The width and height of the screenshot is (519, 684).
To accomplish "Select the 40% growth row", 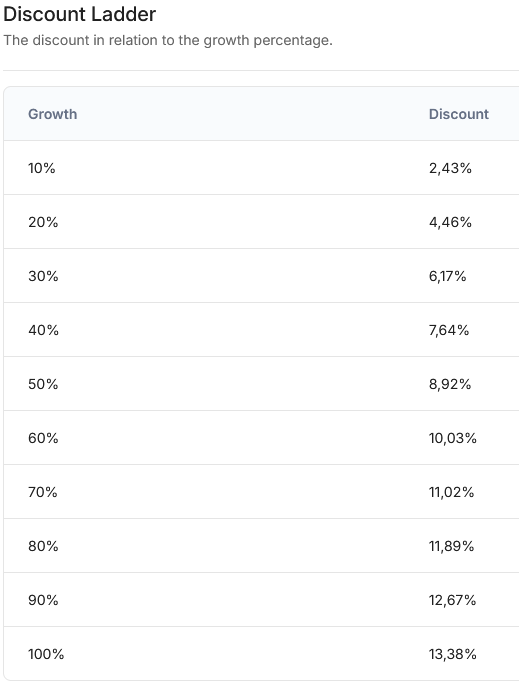I will coord(261,330).
